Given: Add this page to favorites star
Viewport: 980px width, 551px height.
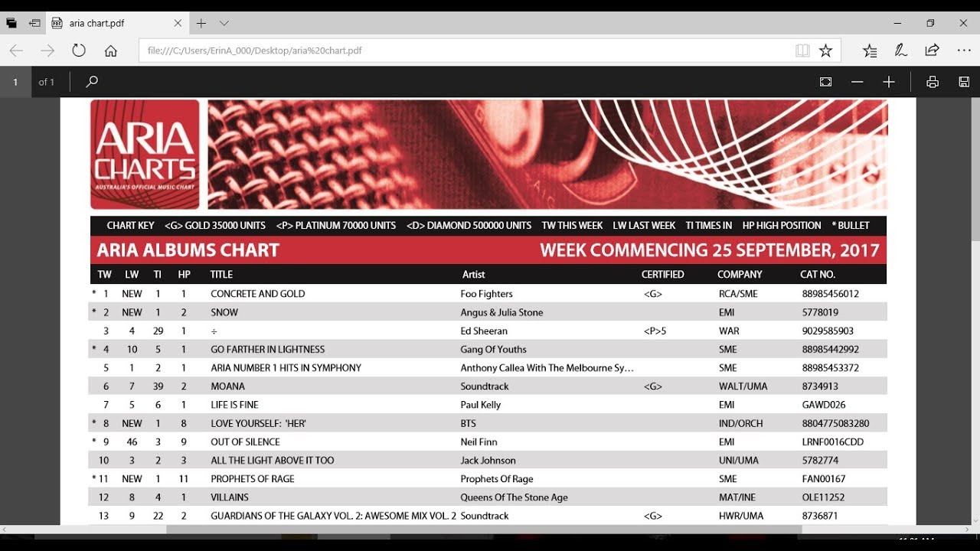Looking at the screenshot, I should pyautogui.click(x=825, y=51).
